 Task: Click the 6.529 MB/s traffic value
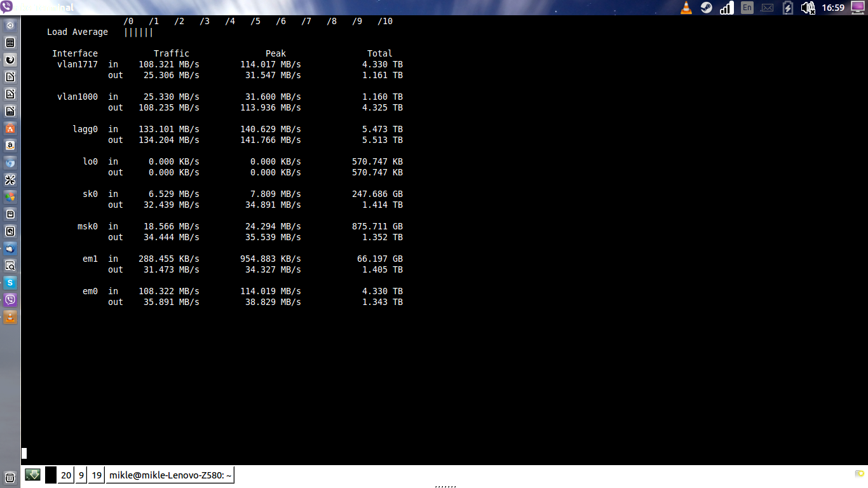(x=174, y=194)
